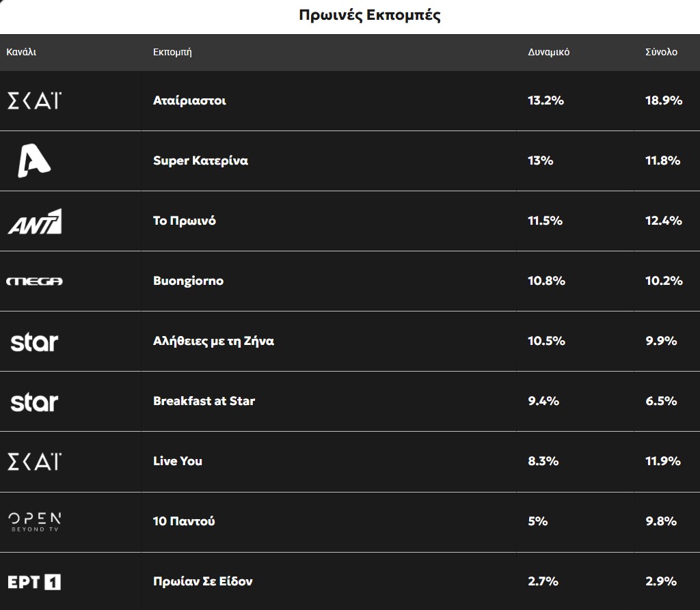Open the Το Πρωινό show link
The image size is (700, 610).
(x=185, y=221)
